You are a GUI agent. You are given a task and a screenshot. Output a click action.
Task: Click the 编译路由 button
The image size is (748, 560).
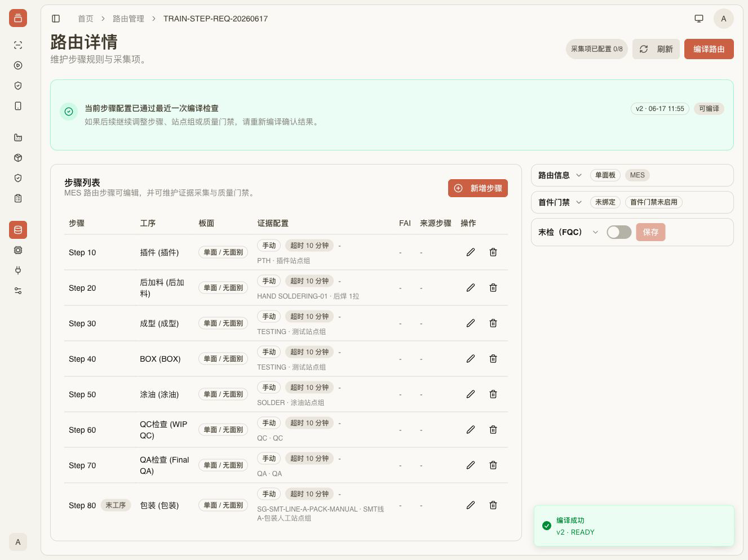pos(709,49)
